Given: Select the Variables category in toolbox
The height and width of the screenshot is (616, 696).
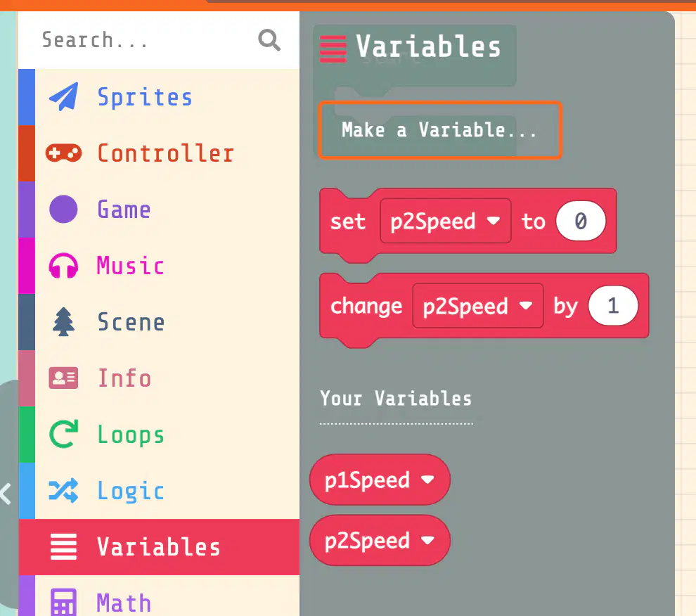Looking at the screenshot, I should pyautogui.click(x=159, y=546).
